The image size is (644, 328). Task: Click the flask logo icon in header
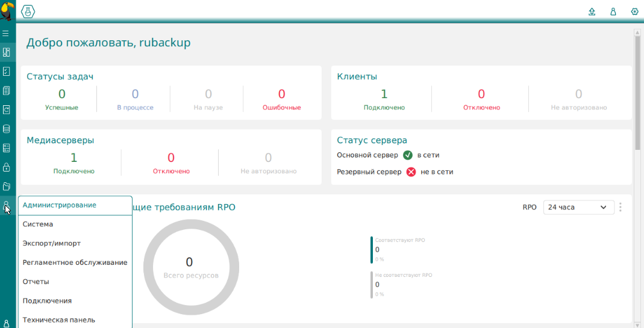[x=28, y=11]
